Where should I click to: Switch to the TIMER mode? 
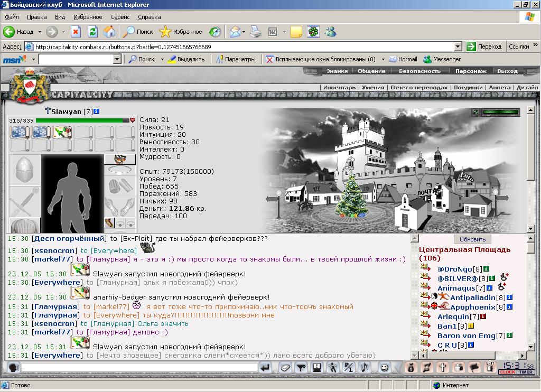pos(526,372)
